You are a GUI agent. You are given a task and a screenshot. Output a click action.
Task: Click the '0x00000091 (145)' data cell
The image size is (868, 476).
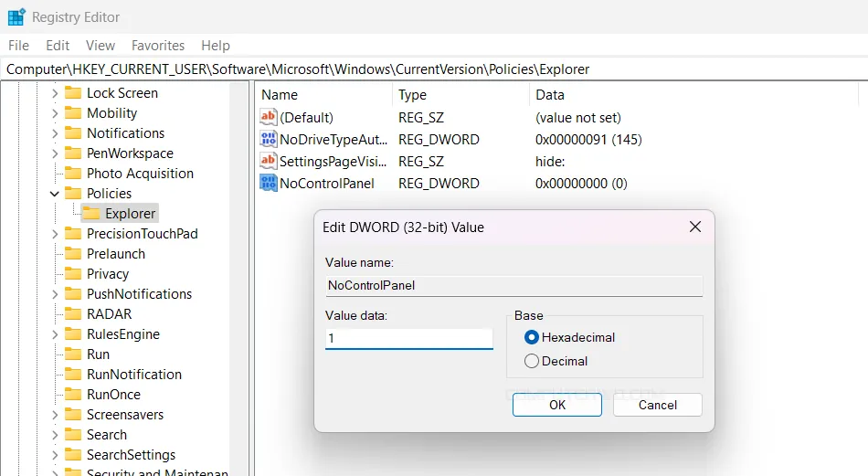[x=588, y=140]
